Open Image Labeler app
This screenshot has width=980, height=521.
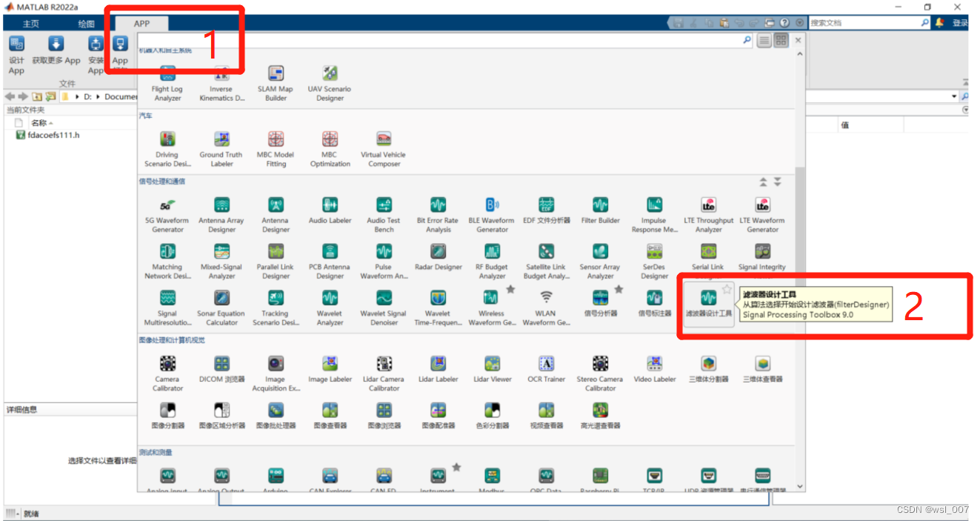330,369
